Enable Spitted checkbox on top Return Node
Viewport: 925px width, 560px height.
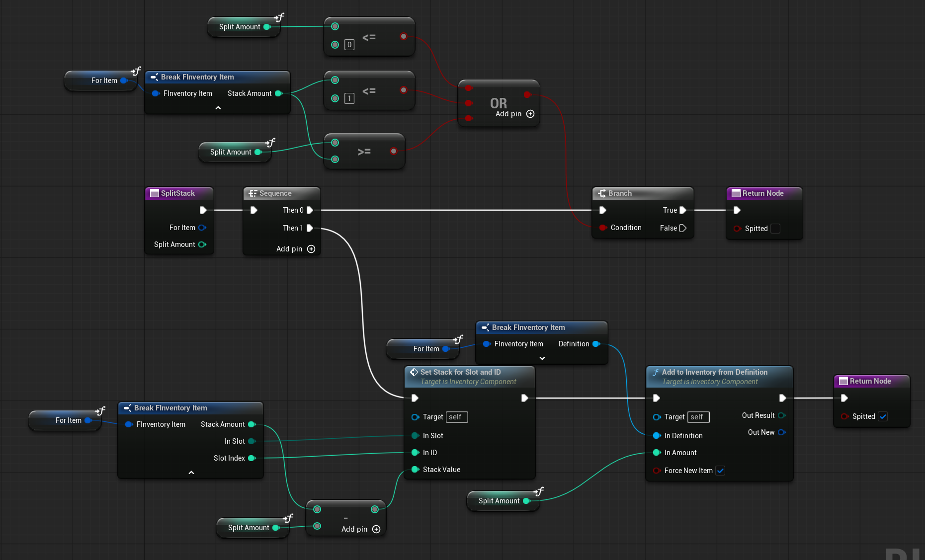(x=775, y=229)
